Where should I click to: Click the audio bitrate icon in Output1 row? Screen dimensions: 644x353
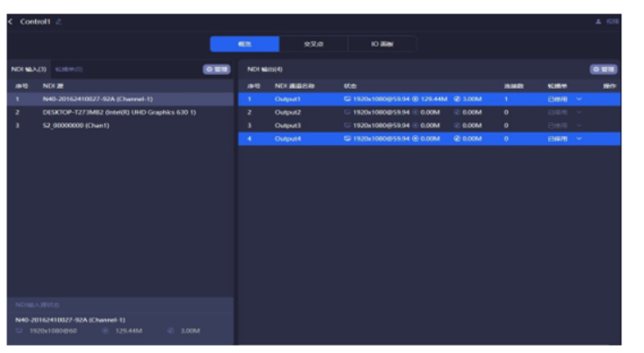pyautogui.click(x=457, y=99)
